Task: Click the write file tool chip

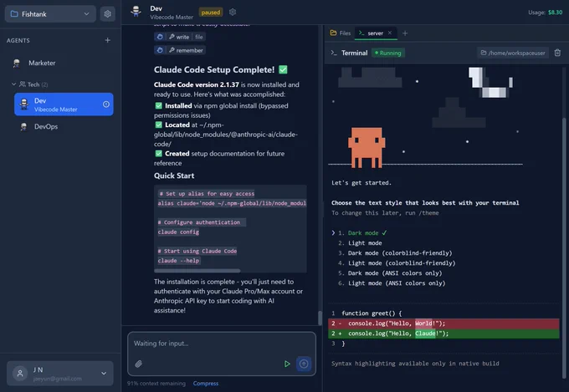Action: pyautogui.click(x=180, y=37)
